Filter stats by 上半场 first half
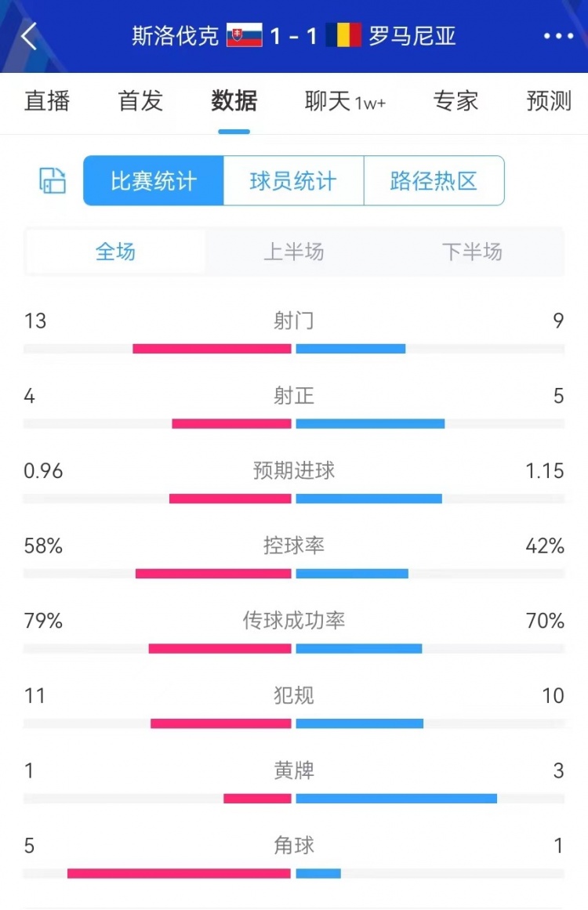This screenshot has width=588, height=910. pyautogui.click(x=293, y=252)
